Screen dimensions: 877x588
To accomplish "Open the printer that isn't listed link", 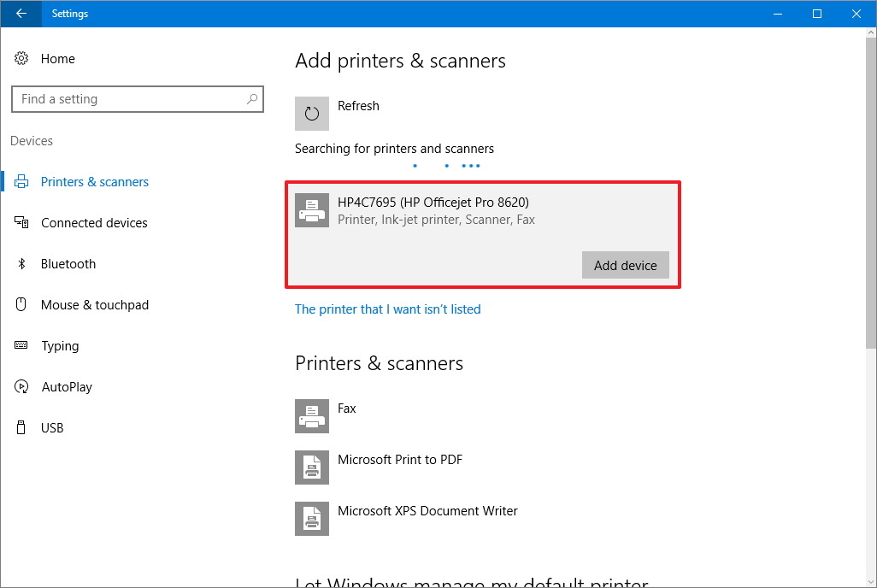I will point(387,309).
